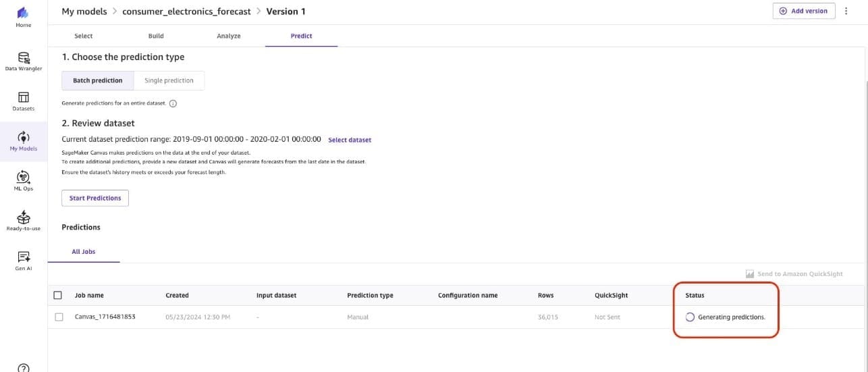The image size is (868, 372).
Task: Choose Single prediction type
Action: click(169, 80)
